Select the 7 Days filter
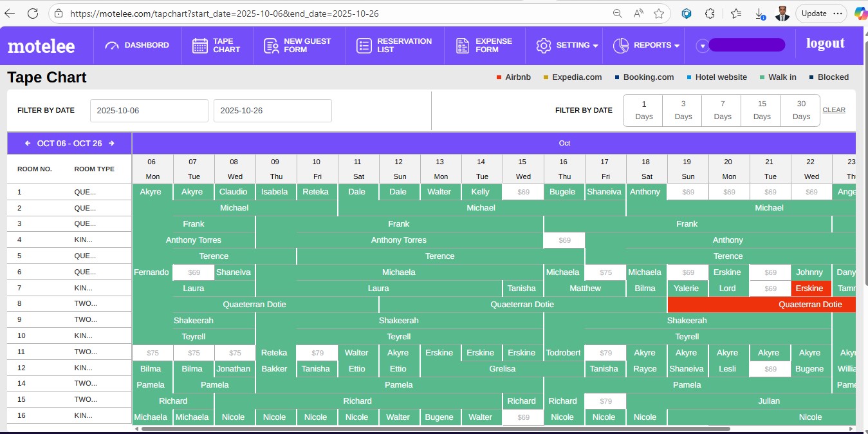This screenshot has width=868, height=434. point(722,110)
